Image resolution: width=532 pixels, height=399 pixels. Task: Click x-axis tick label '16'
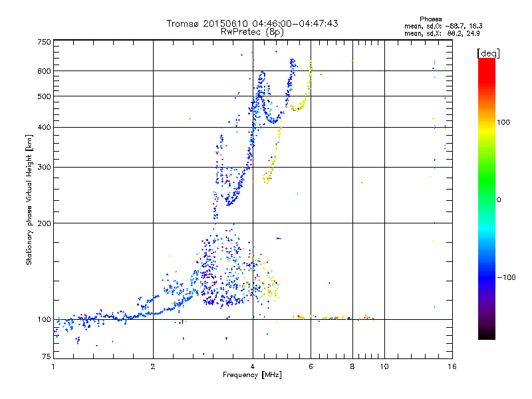tap(452, 366)
